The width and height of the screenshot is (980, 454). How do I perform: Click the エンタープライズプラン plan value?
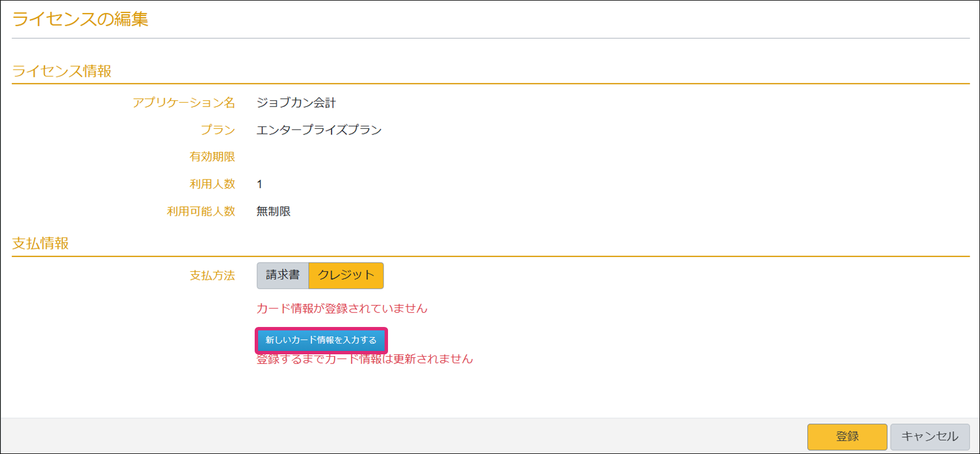[318, 130]
